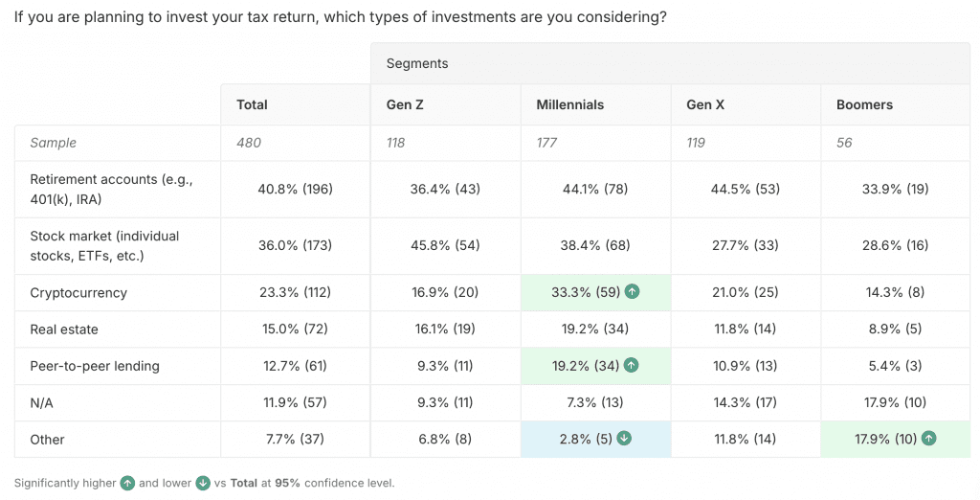This screenshot has height=500, width=980.
Task: Click up arrow in Millennials Peer-to-peer lending cell
Action: [x=633, y=366]
